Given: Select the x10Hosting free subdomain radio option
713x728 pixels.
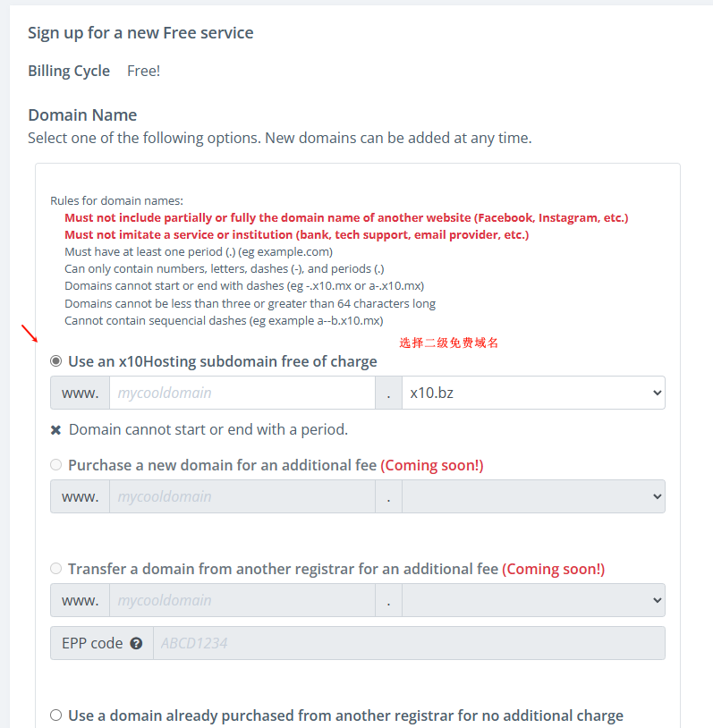Looking at the screenshot, I should [56, 361].
